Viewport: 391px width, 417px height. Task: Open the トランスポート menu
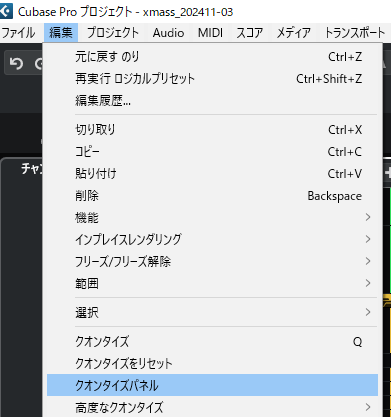(355, 33)
